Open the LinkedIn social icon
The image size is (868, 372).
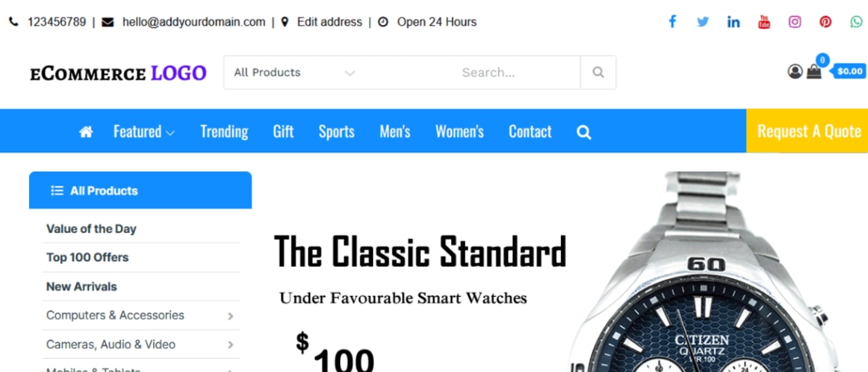(734, 22)
